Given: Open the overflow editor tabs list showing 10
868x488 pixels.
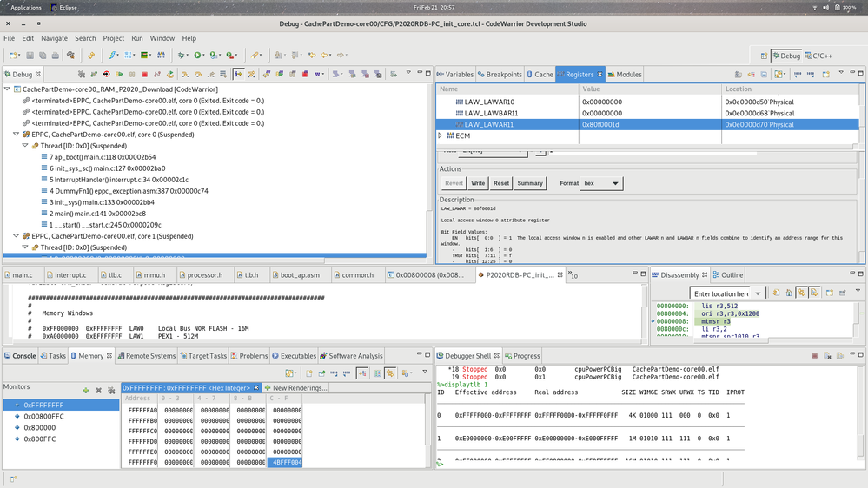Looking at the screenshot, I should [573, 275].
